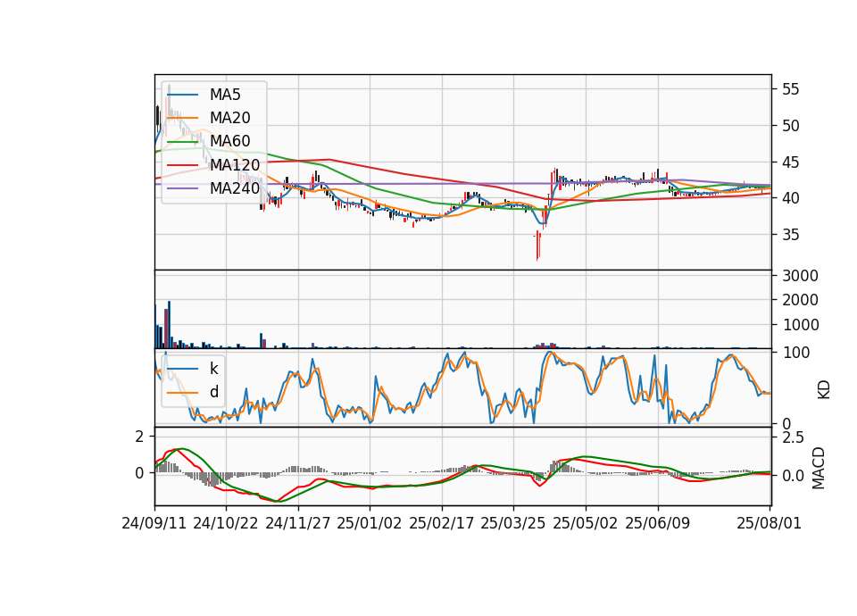The height and width of the screenshot is (616, 857).
Task: Click the MA20 legend label
Action: click(229, 118)
